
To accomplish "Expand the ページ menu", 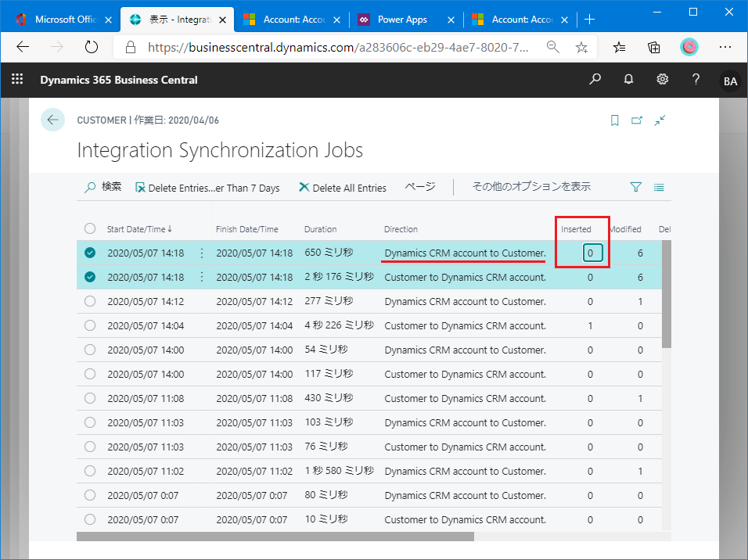I will click(x=420, y=187).
